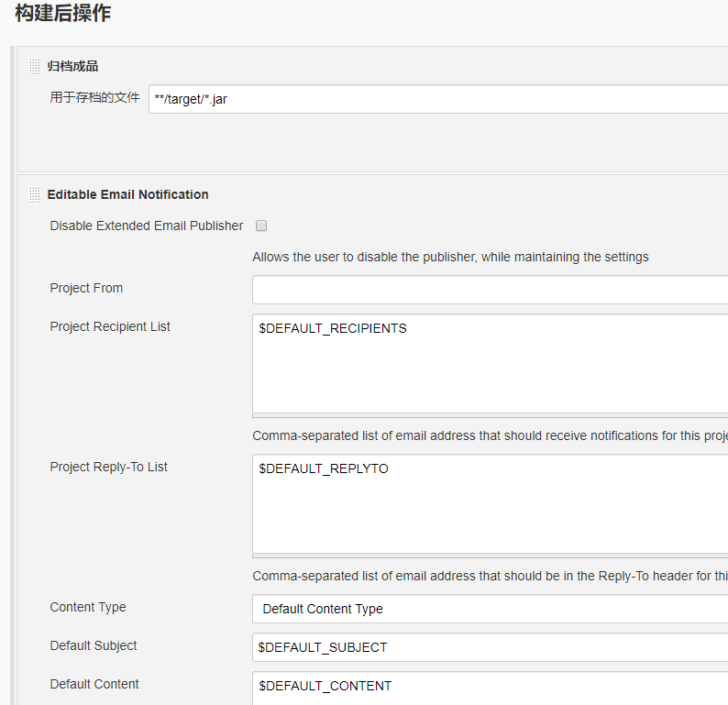Click the Disable Extended Email Publisher label
Screen dimensions: 728x705
tap(147, 226)
